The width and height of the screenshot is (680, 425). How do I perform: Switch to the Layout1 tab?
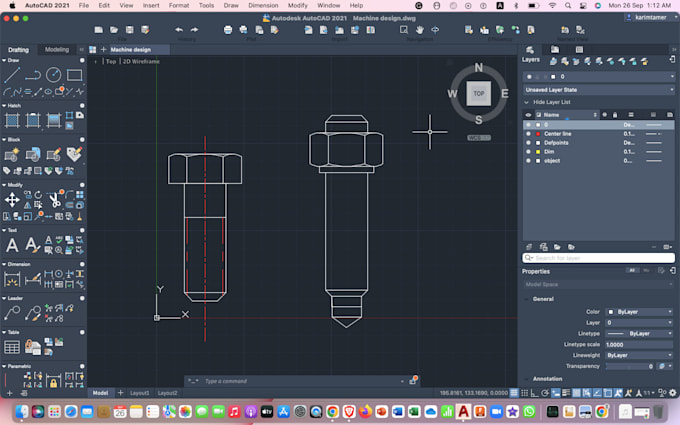pyautogui.click(x=140, y=393)
